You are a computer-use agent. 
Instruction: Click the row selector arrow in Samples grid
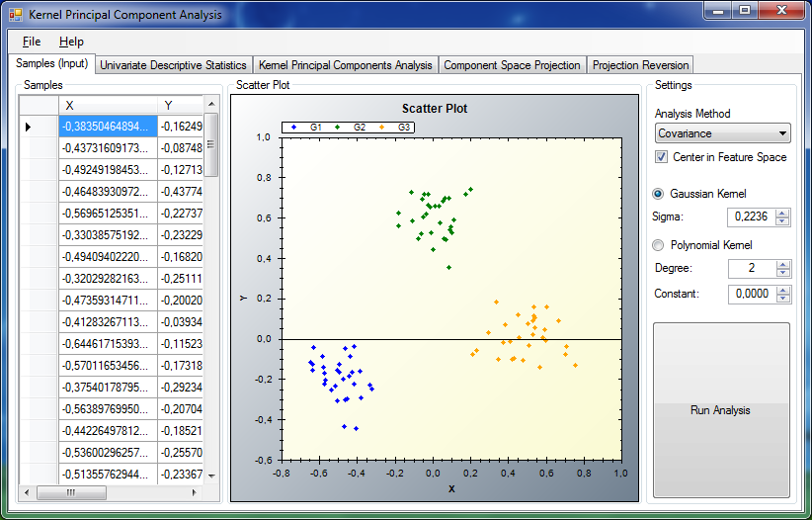[x=28, y=127]
